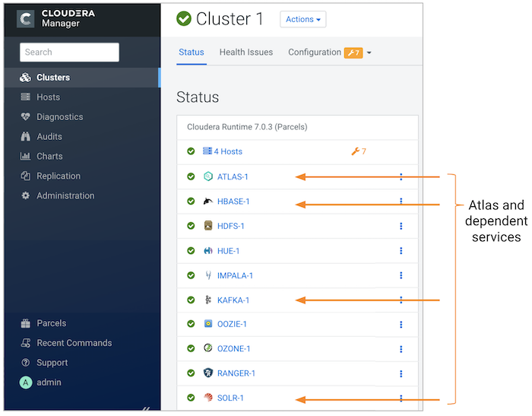532x416 pixels.
Task: Open the admin user menu
Action: [49, 383]
